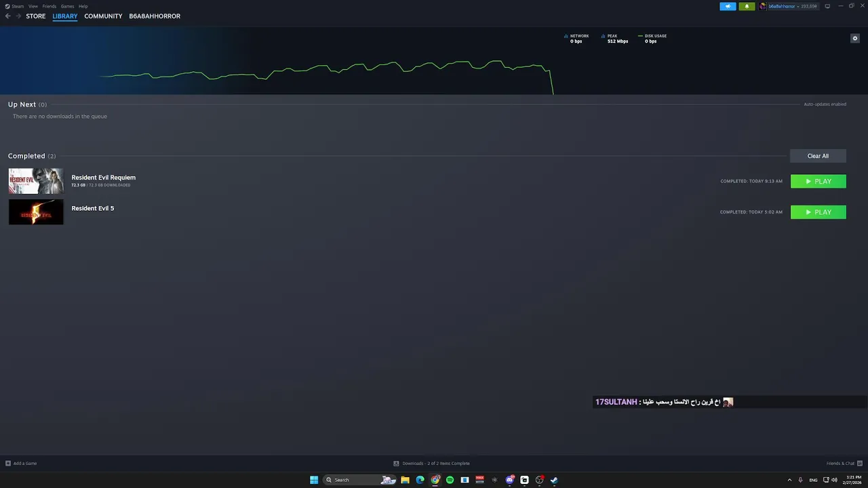
Task: Switch to Big Picture mode icon
Action: 827,6
